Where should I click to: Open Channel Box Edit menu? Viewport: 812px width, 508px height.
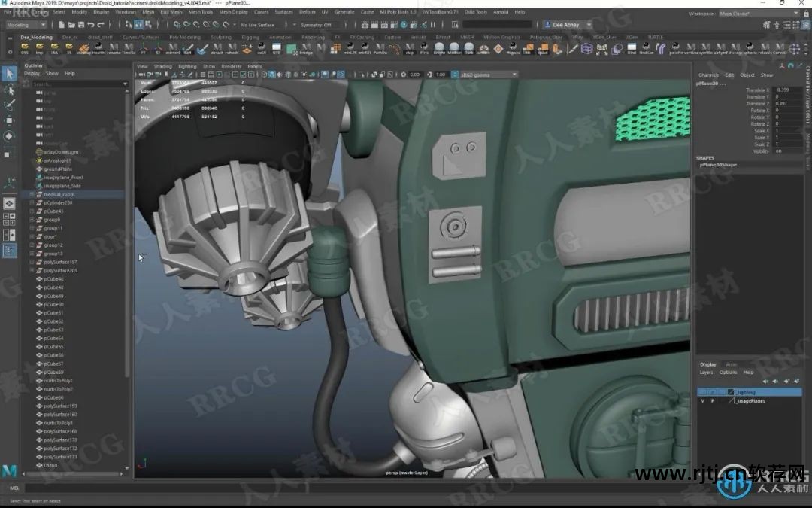[x=729, y=75]
